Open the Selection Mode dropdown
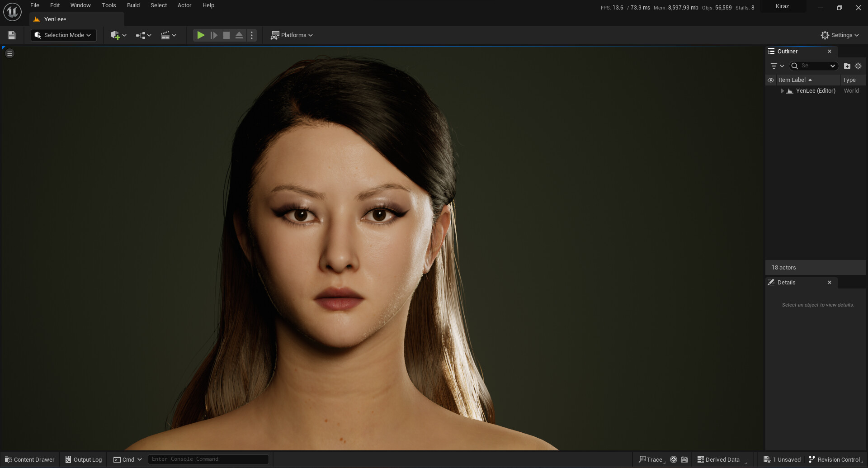This screenshot has height=468, width=868. [63, 35]
